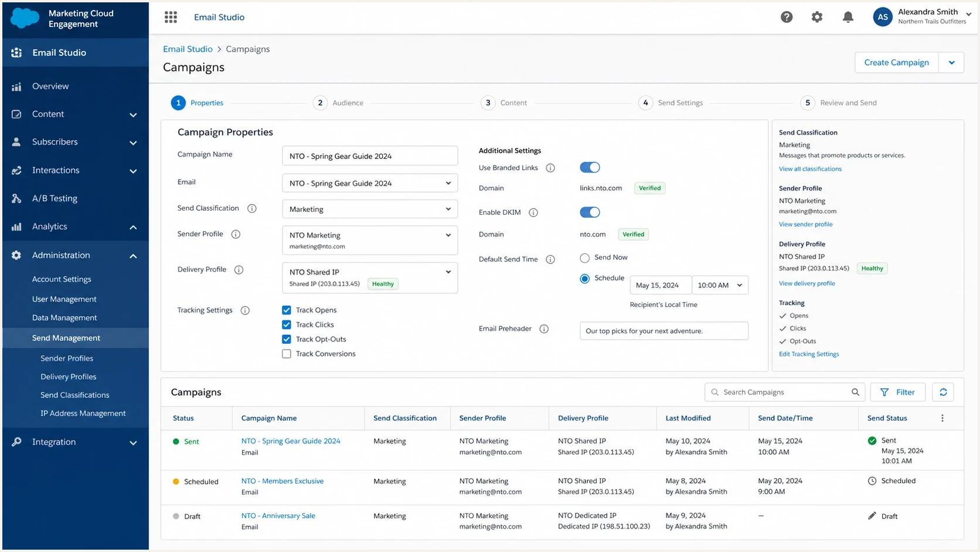Open View all classifications link
The width and height of the screenshot is (980, 552).
coord(810,169)
